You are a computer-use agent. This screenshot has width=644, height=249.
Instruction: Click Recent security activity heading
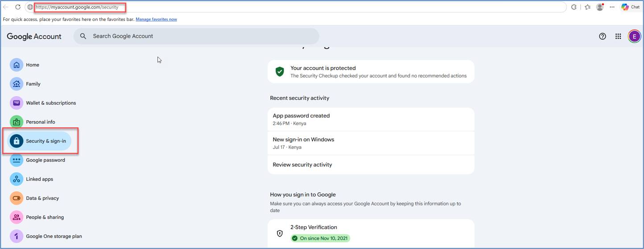pyautogui.click(x=300, y=98)
